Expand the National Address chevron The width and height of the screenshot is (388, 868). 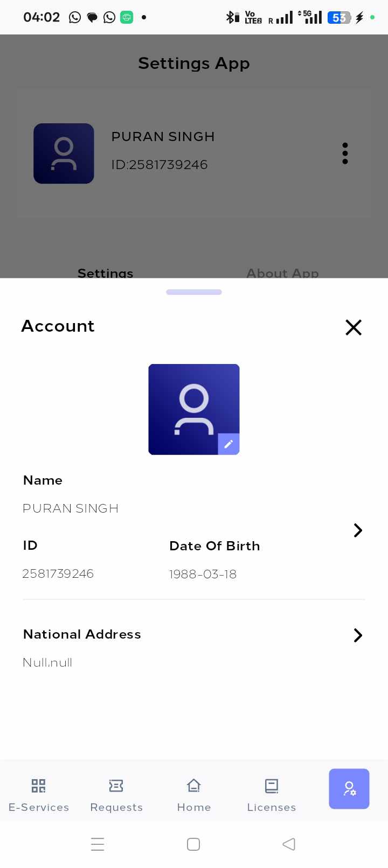[x=358, y=635]
